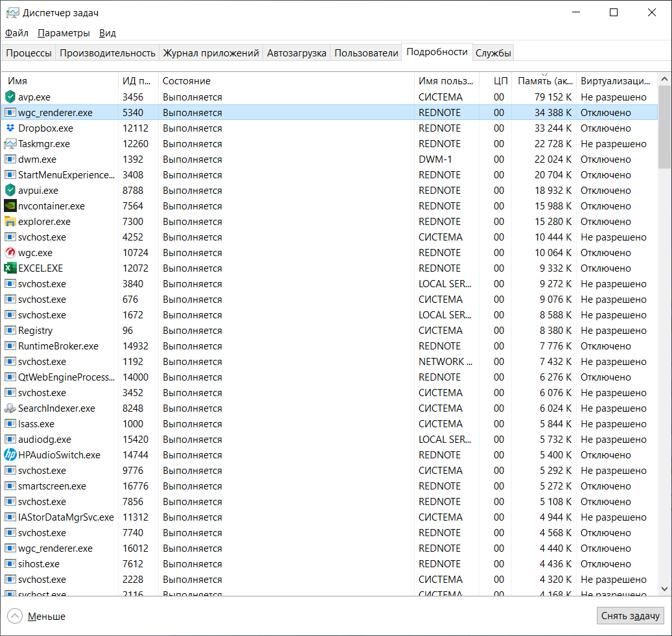Image resolution: width=672 pixels, height=636 pixels.
Task: Select the Dropbox.exe process icon
Action: point(10,128)
